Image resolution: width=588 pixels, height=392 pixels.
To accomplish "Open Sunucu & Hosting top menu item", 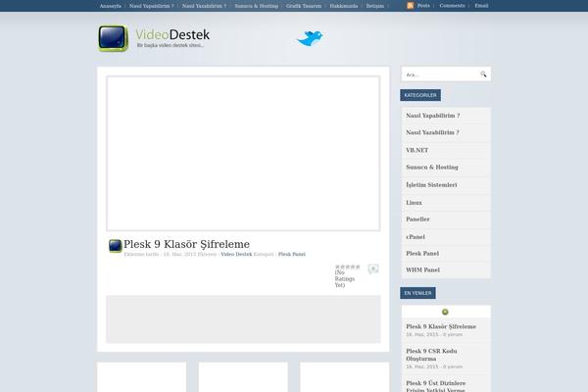I will [257, 6].
